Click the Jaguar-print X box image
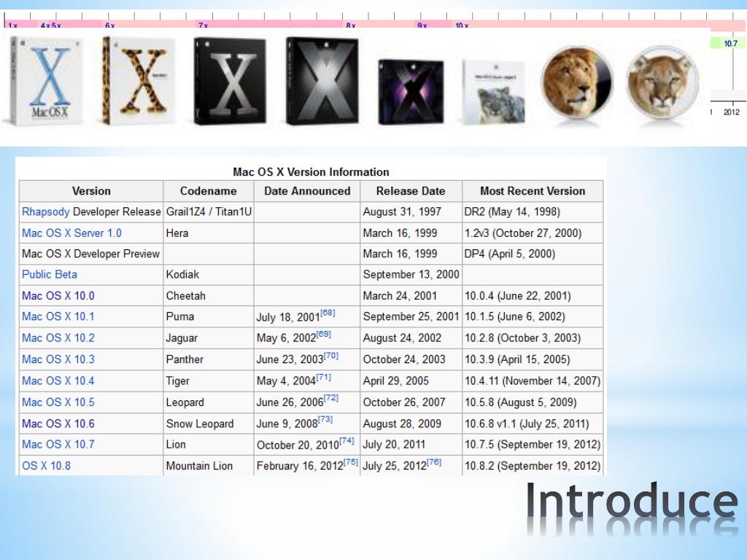Viewport: 747px width, 560px height. [x=139, y=81]
